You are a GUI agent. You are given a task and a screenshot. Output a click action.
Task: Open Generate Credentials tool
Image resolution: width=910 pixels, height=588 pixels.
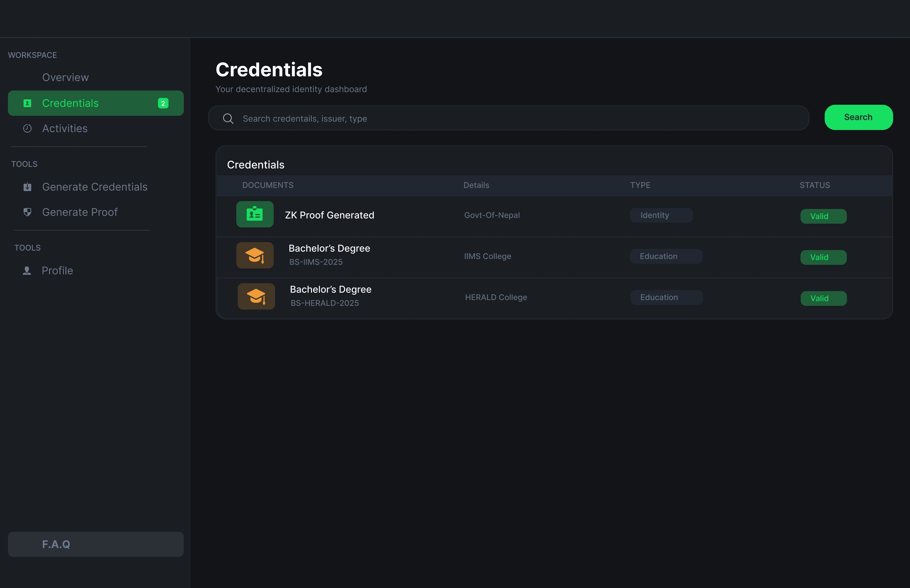95,187
